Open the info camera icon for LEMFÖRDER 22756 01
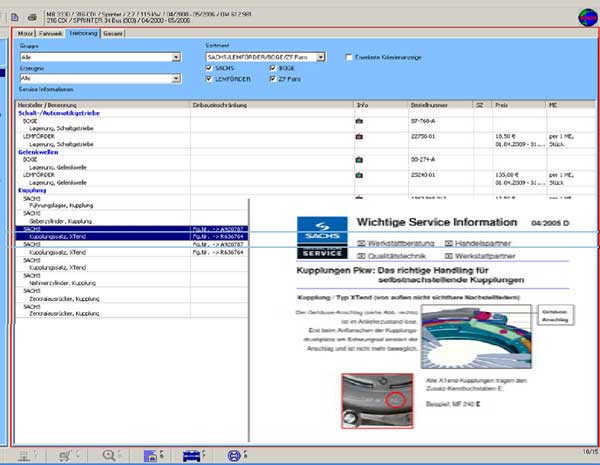 coord(360,133)
